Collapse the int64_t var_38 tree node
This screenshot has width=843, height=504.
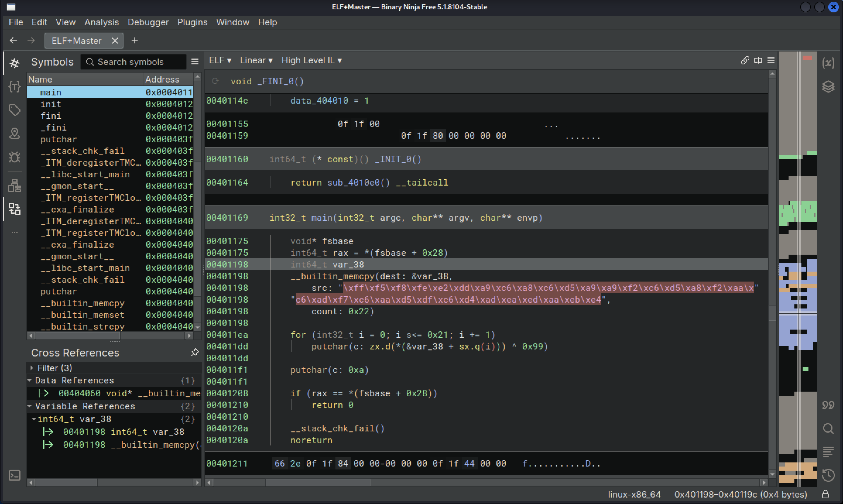pos(34,419)
